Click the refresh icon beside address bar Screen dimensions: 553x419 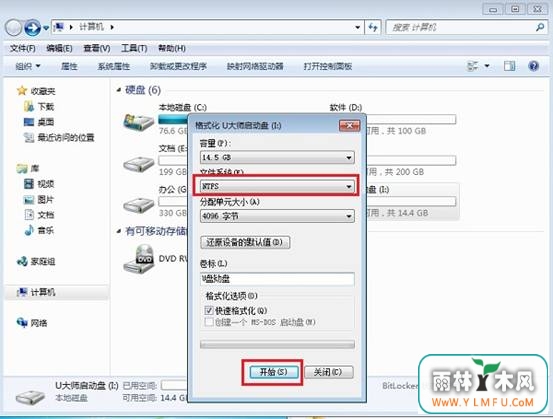(x=373, y=27)
